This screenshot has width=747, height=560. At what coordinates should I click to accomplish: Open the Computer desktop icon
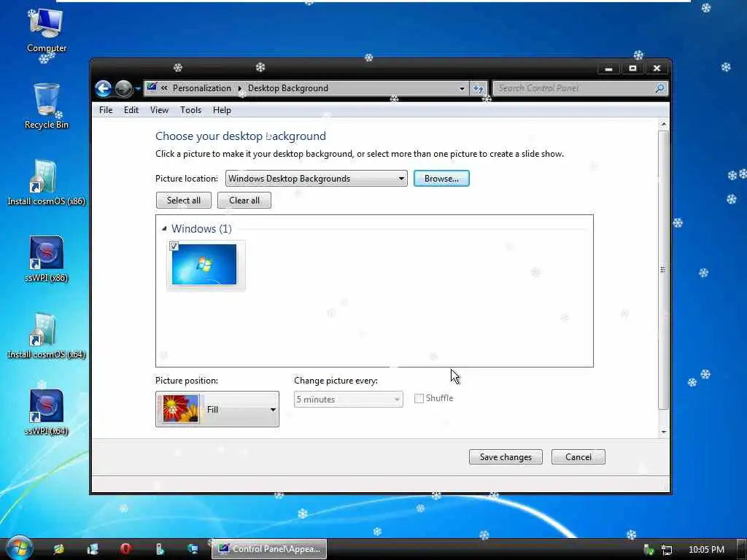pos(46,30)
